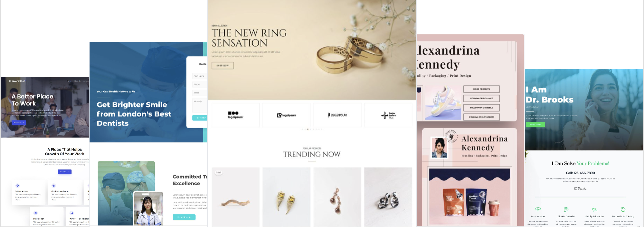Click the blue Learn More button
644x227 pixels.
[x=19, y=123]
